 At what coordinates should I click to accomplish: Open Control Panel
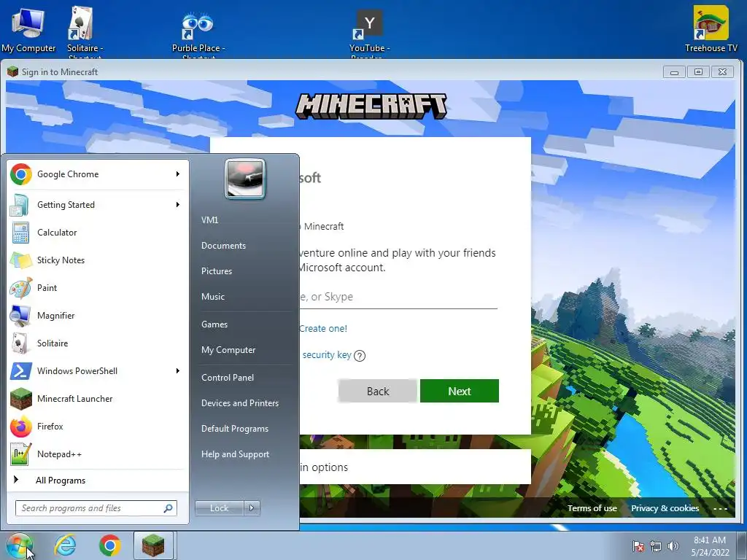pos(228,378)
